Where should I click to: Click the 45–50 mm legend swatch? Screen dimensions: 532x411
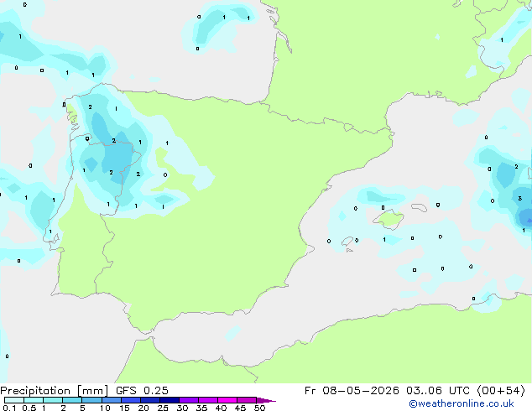247,400
